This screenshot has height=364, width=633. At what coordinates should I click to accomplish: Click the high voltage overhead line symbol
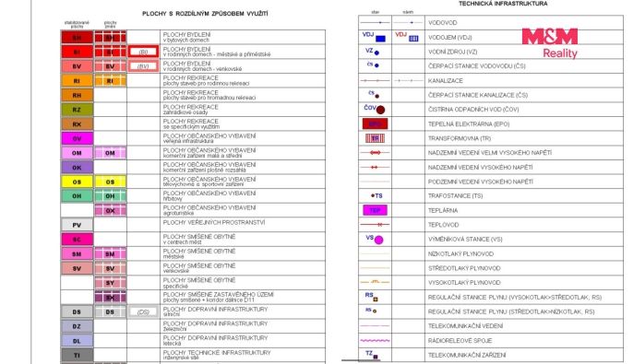click(x=375, y=167)
